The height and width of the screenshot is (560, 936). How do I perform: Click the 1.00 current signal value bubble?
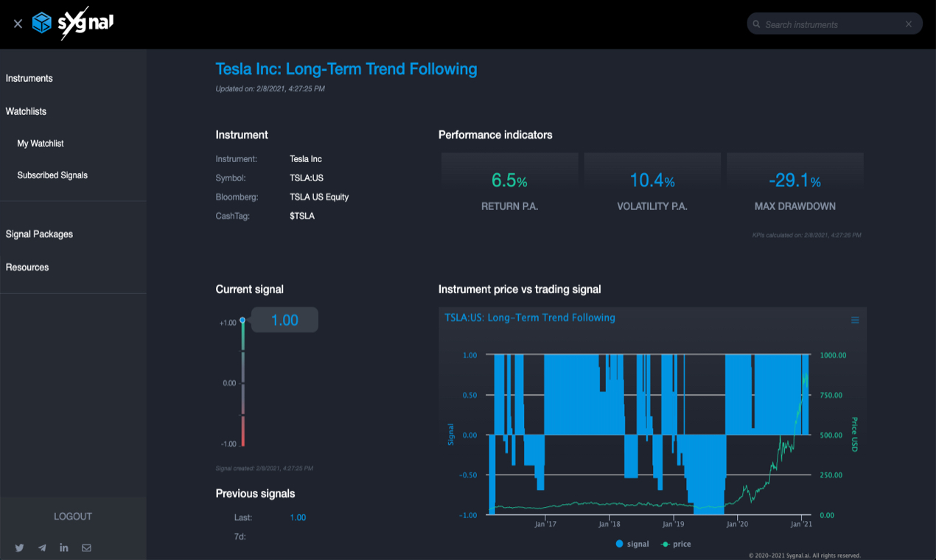click(284, 320)
